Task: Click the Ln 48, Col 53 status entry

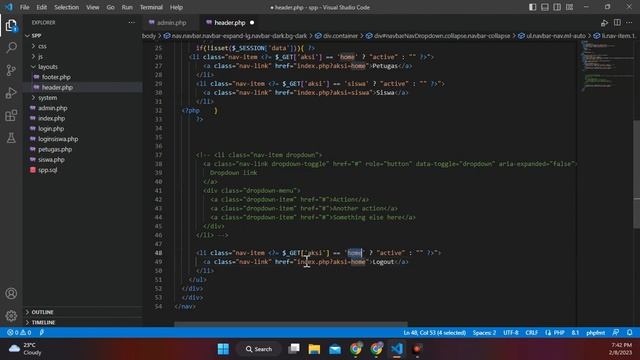Action: pos(434,333)
